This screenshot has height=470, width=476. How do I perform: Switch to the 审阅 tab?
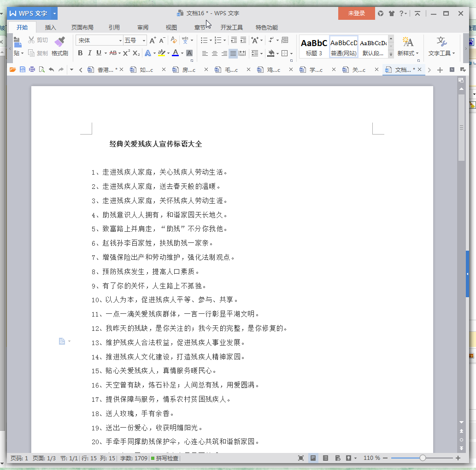click(143, 27)
